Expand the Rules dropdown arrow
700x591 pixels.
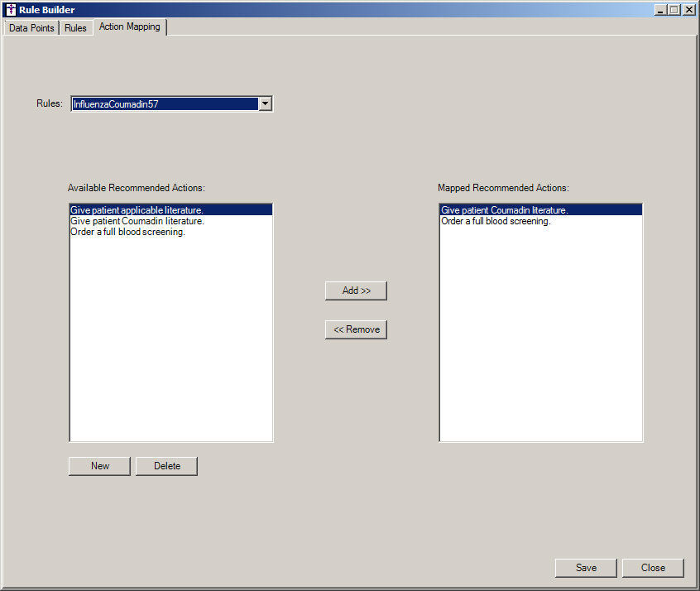pyautogui.click(x=265, y=104)
